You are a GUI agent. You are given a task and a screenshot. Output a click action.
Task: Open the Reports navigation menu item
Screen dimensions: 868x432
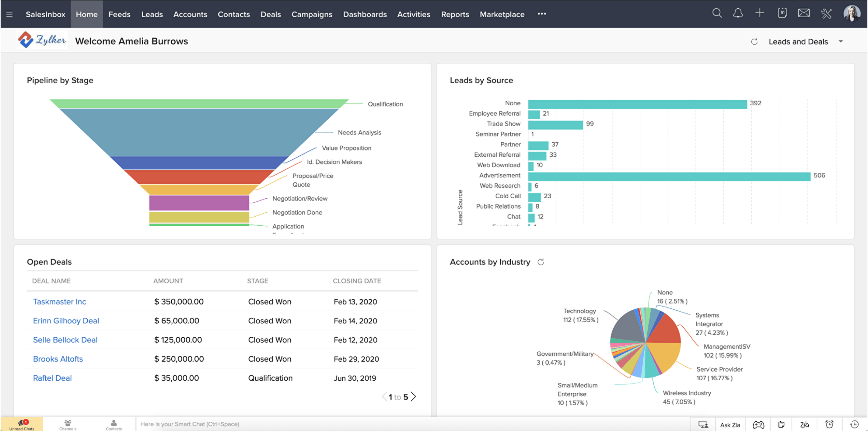[x=454, y=14]
